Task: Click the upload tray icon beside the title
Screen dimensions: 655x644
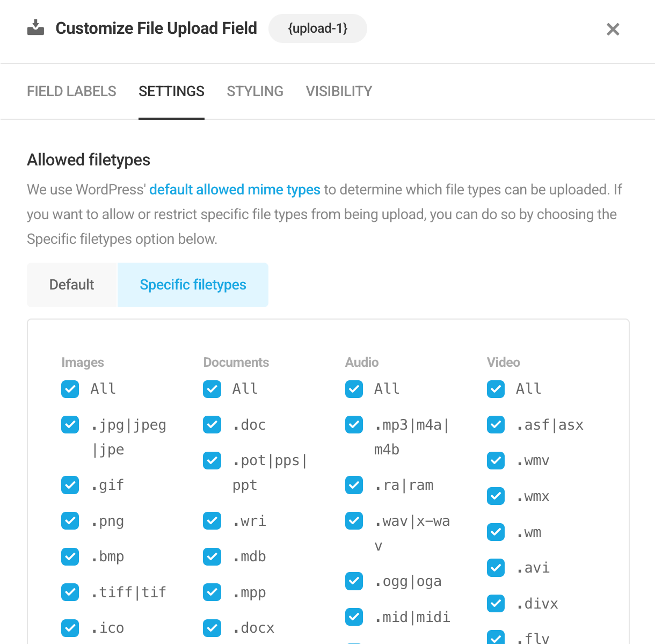Action: (35, 28)
